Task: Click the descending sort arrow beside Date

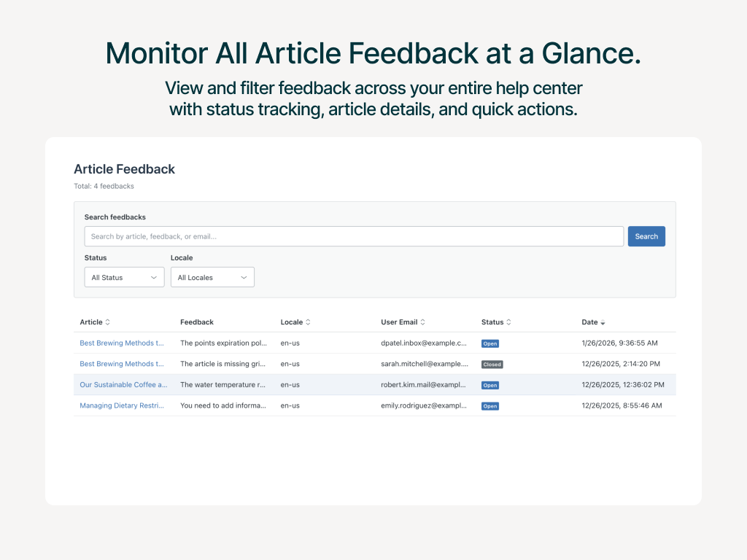Action: (603, 322)
